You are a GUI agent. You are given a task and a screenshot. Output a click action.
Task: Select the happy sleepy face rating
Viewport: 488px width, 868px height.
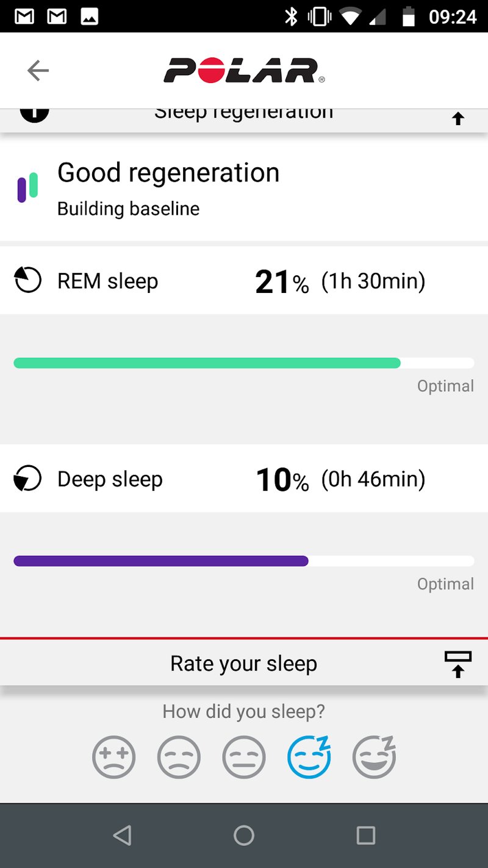click(x=309, y=758)
